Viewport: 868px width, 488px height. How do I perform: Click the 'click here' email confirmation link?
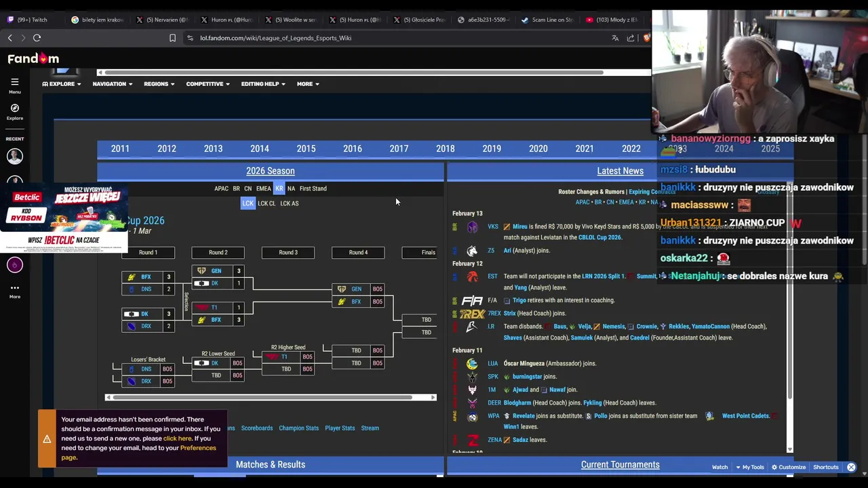[x=178, y=439]
